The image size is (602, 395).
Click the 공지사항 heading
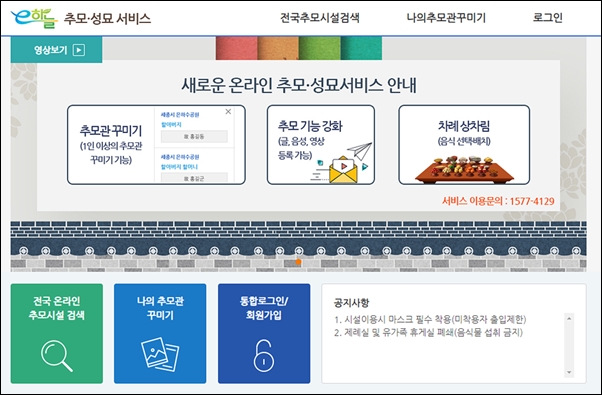coord(351,302)
